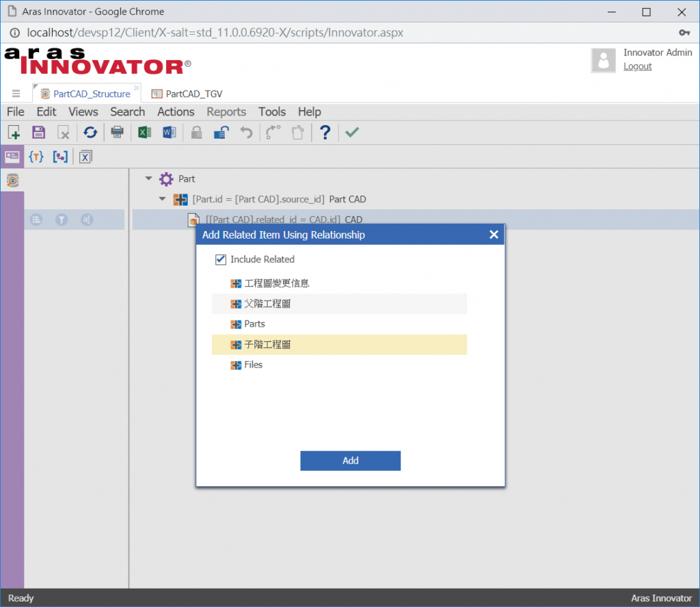Click the list icon in left panel
This screenshot has height=607, width=700.
[x=36, y=219]
